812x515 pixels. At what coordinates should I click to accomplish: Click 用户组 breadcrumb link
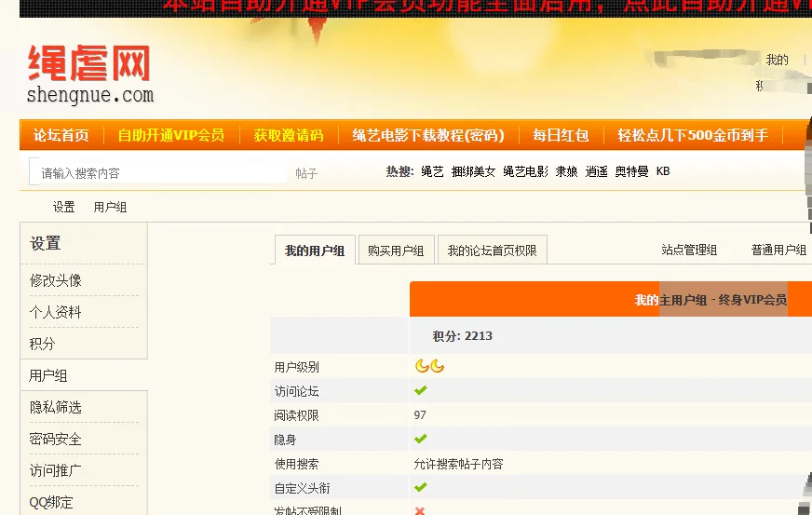click(110, 208)
